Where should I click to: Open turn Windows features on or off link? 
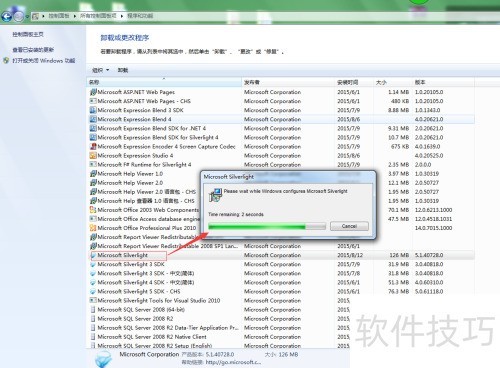pyautogui.click(x=44, y=61)
